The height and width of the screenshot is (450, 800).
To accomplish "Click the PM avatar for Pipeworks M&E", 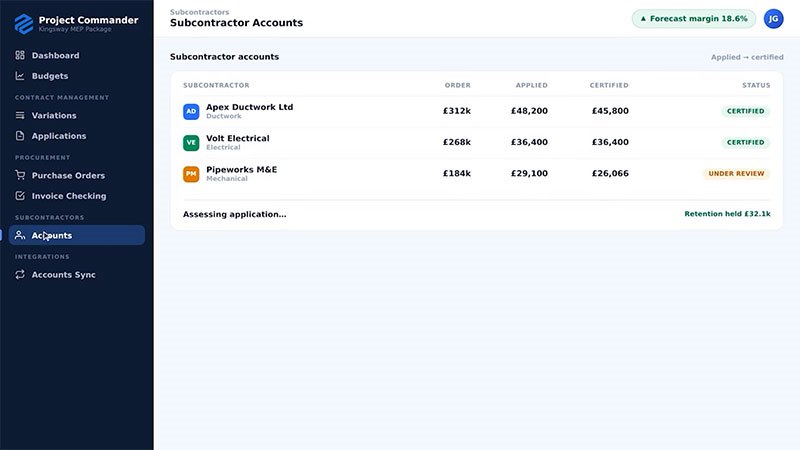I will (x=191, y=174).
